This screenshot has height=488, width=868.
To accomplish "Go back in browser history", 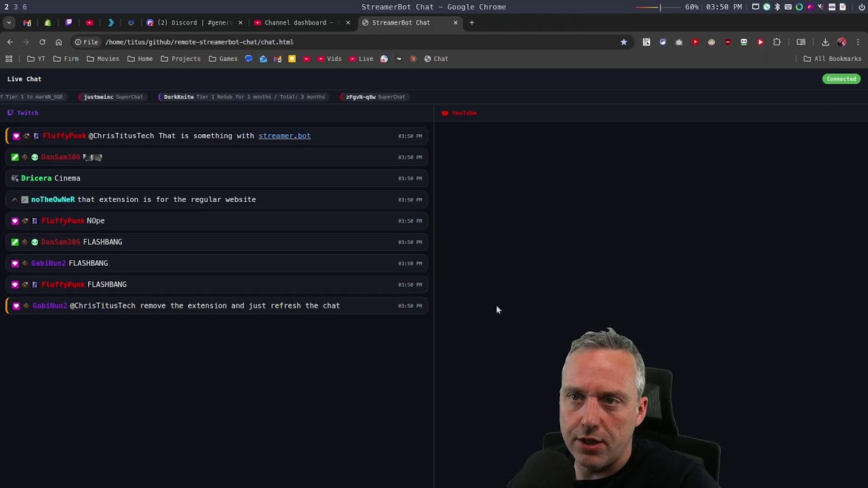I will [9, 42].
